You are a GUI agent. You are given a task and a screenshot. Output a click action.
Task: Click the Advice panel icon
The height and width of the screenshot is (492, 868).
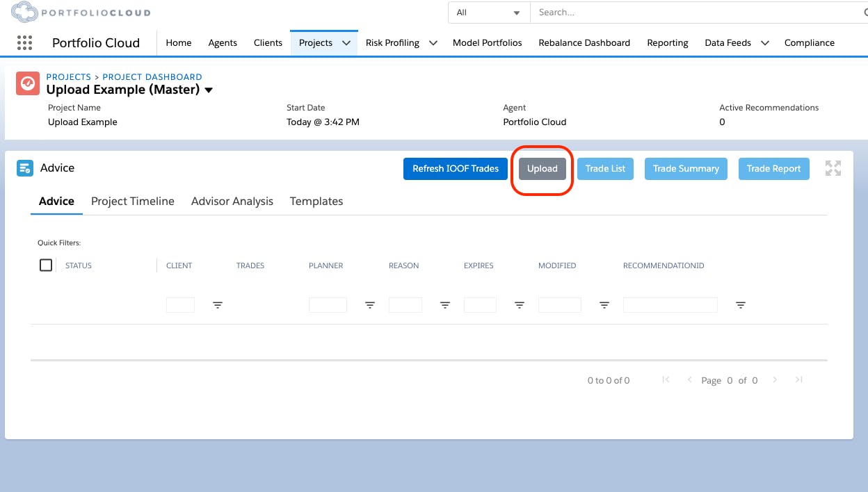coord(24,168)
